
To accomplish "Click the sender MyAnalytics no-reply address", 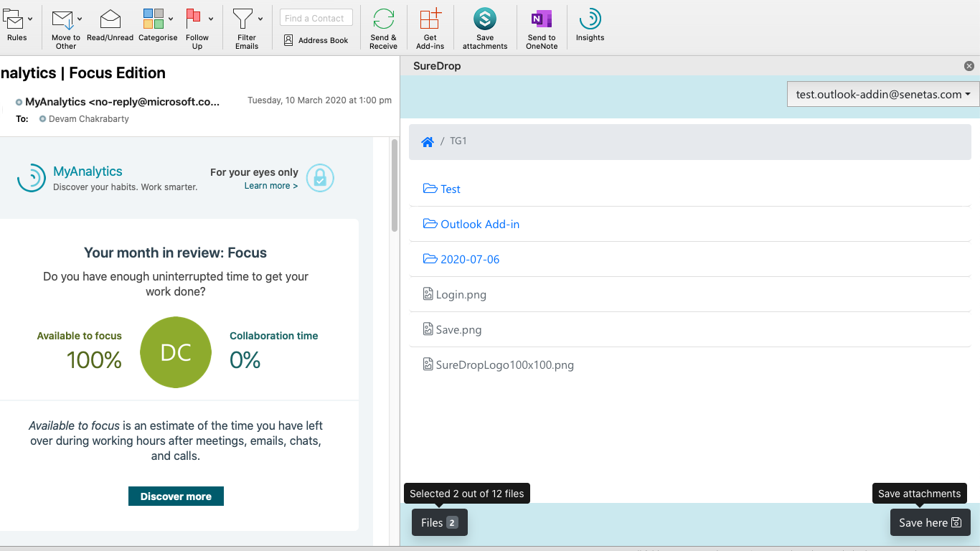I will [x=122, y=102].
